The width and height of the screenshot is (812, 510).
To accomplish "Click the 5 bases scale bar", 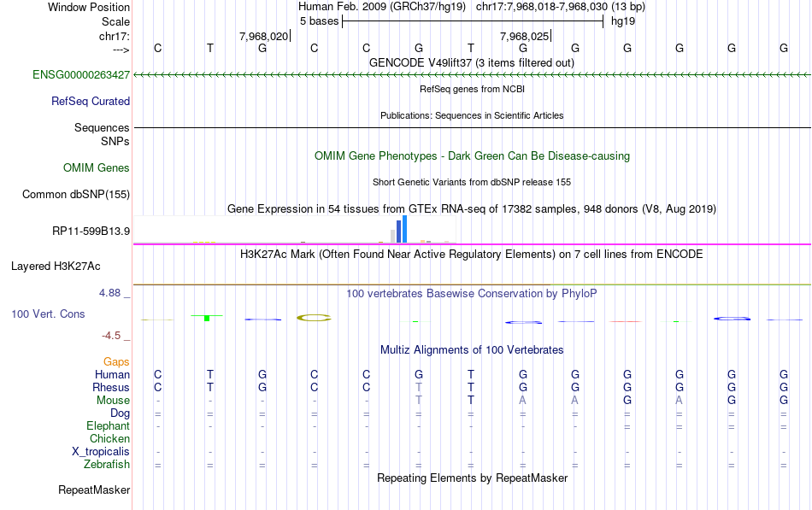I will click(x=473, y=21).
